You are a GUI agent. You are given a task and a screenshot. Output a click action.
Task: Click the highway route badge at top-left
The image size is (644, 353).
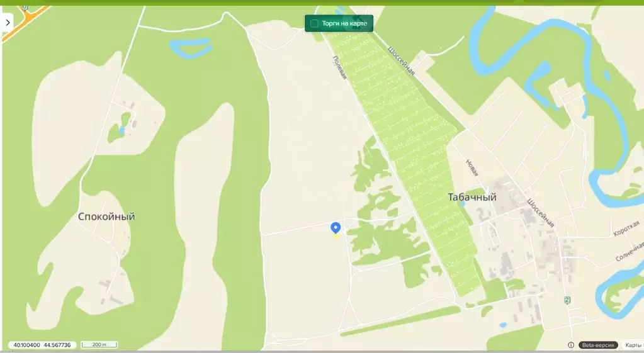(x=25, y=7)
